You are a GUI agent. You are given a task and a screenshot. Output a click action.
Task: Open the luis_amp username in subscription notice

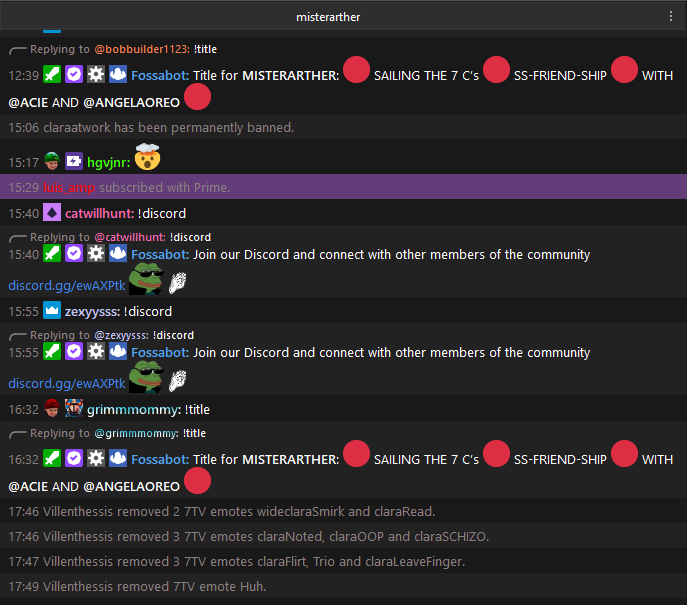coord(69,188)
